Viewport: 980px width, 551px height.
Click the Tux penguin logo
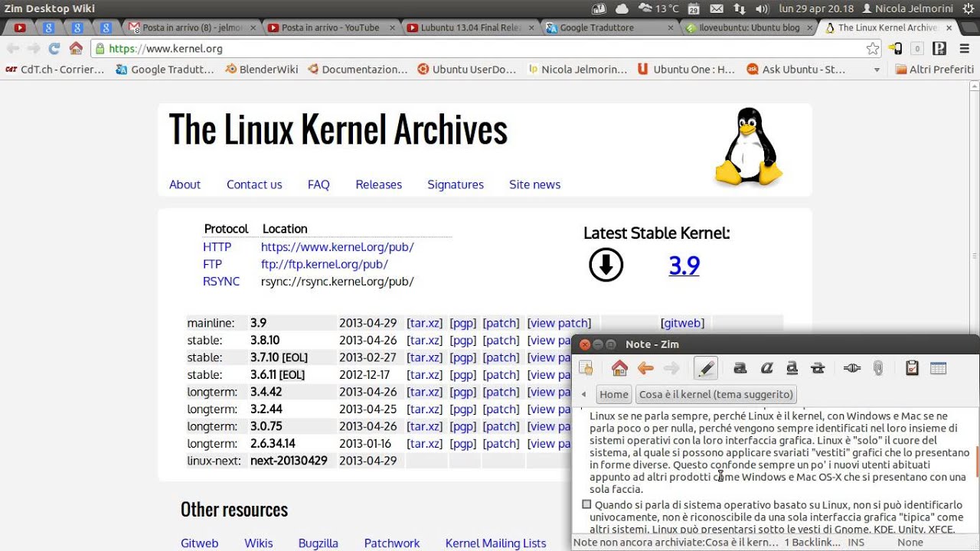pyautogui.click(x=748, y=147)
